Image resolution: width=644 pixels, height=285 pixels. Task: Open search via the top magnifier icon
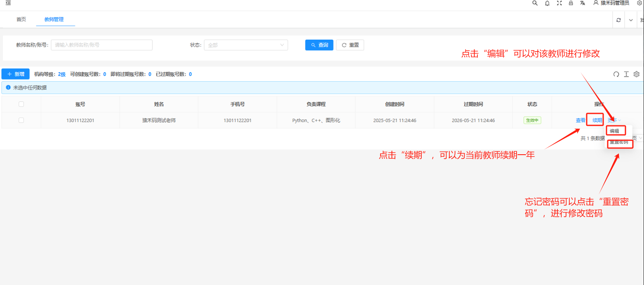tap(535, 3)
